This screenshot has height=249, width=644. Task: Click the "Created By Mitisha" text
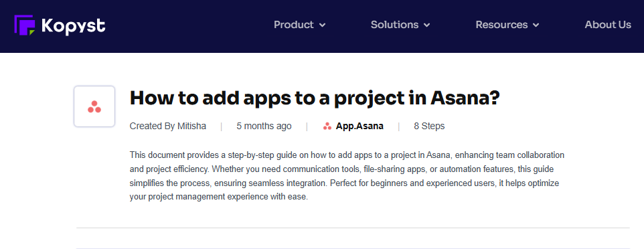pos(168,126)
